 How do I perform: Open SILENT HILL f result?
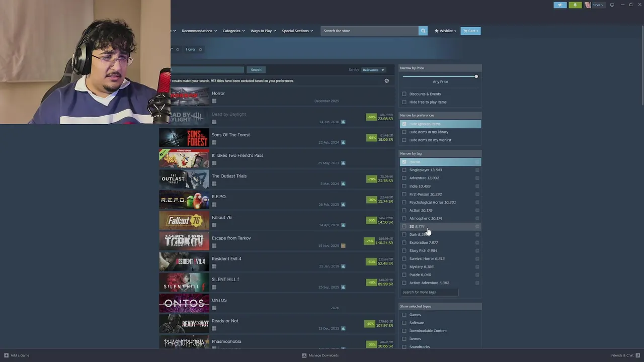point(277,283)
